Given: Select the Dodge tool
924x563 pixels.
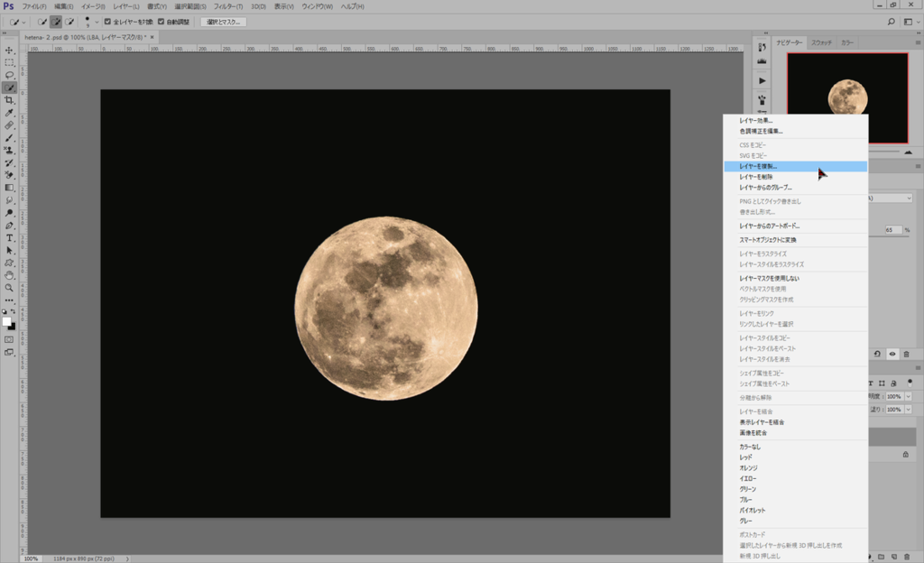Looking at the screenshot, I should point(9,213).
